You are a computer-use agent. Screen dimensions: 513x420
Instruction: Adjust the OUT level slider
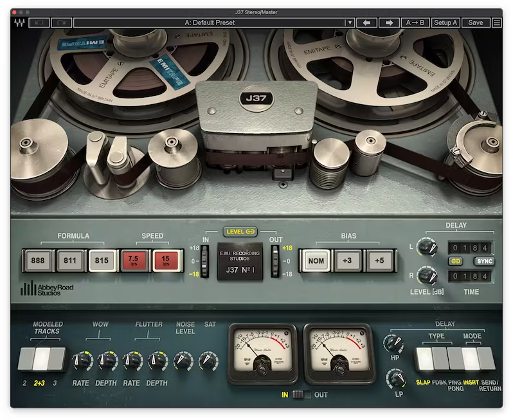275,261
